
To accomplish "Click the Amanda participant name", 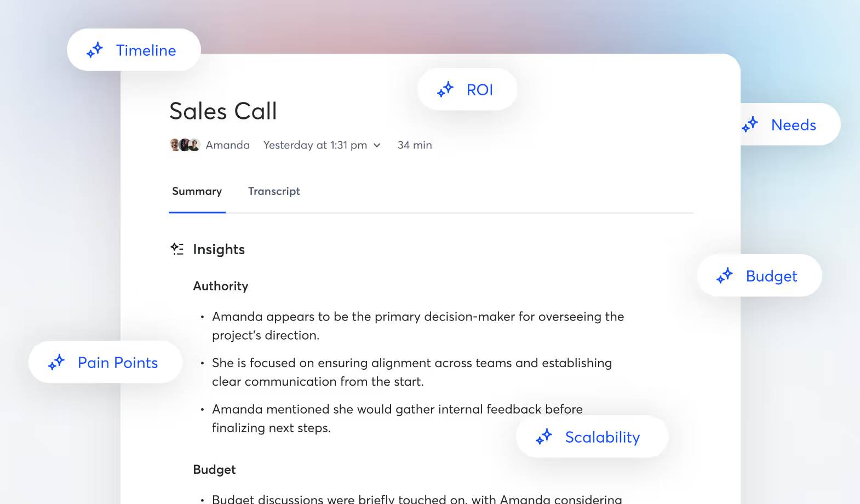I will 227,145.
